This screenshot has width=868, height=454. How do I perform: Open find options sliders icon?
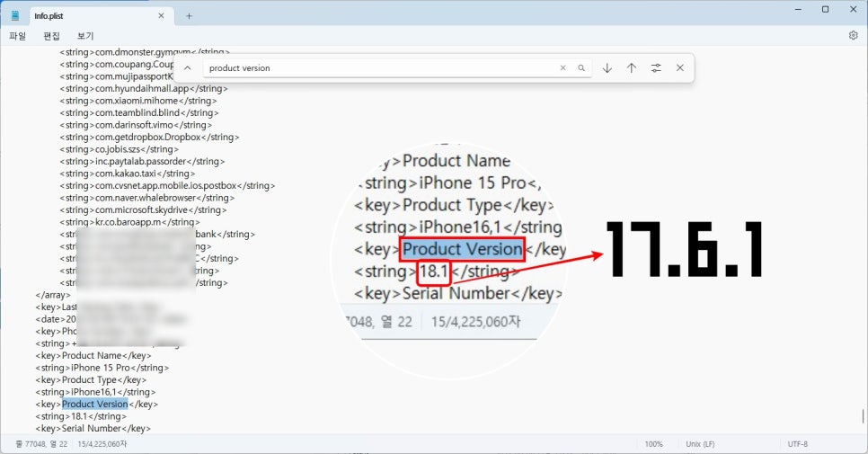(x=656, y=67)
